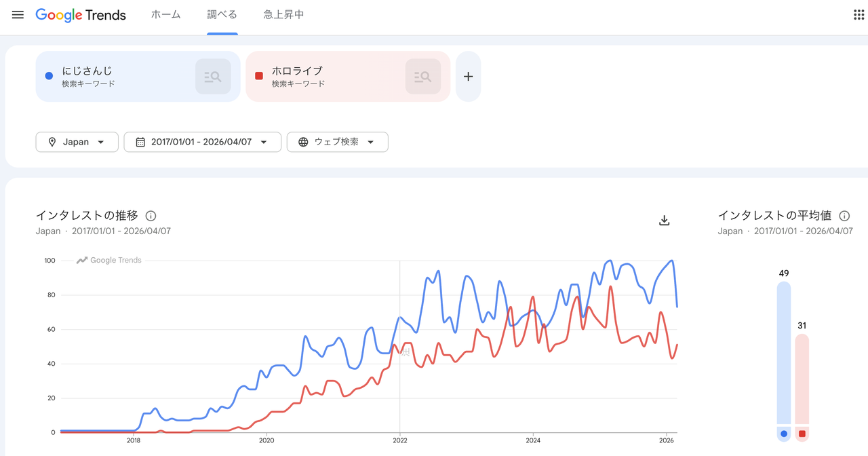Add a comparison term with plus button
This screenshot has width=868, height=456.
pyautogui.click(x=468, y=77)
